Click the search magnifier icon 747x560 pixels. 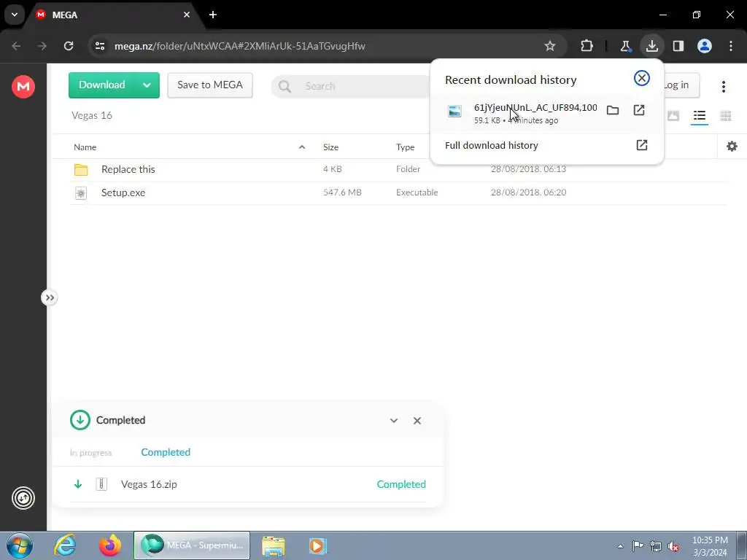pyautogui.click(x=285, y=86)
